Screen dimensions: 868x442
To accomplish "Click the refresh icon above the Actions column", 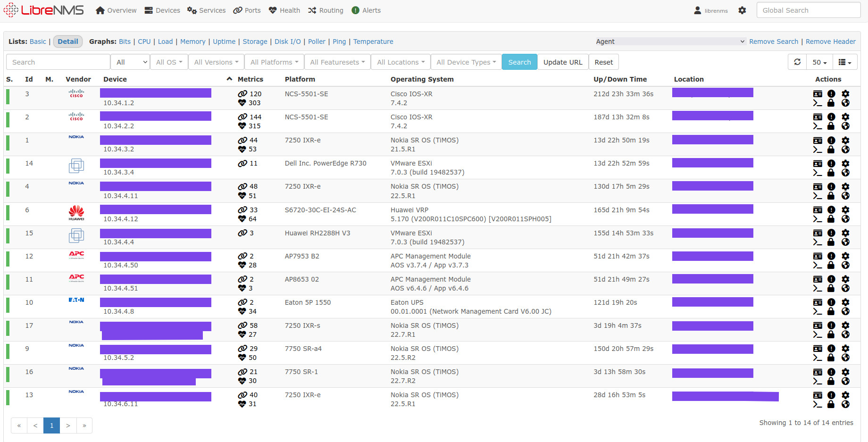I will point(797,62).
